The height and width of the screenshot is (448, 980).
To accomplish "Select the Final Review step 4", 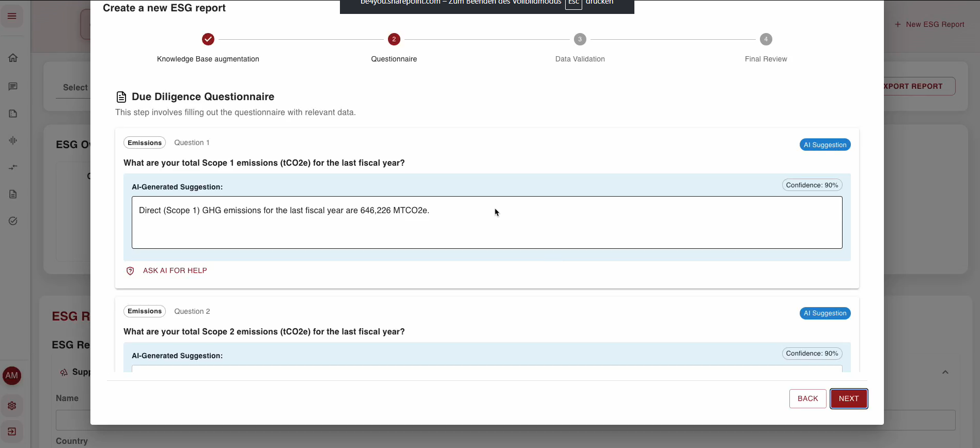I will tap(766, 39).
